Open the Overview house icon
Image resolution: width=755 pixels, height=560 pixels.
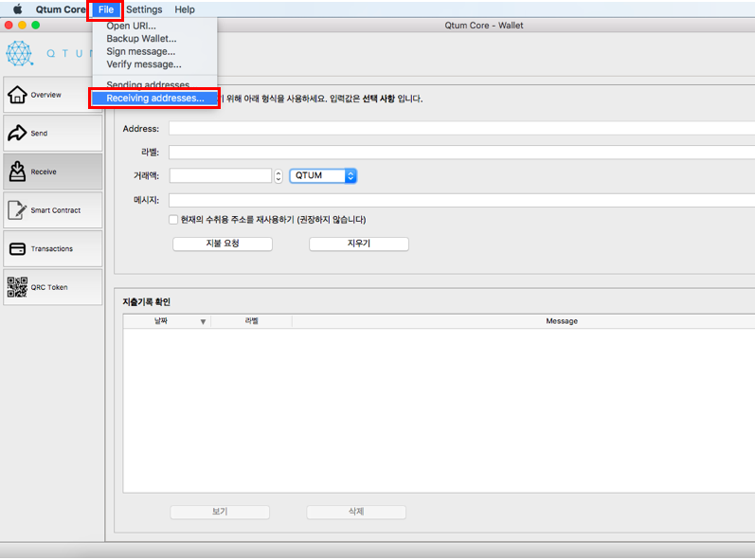[x=17, y=95]
